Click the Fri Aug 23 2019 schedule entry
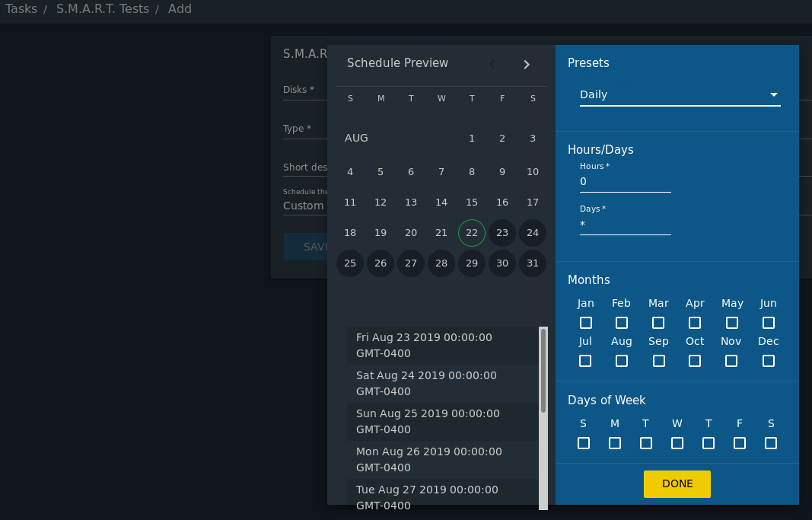This screenshot has width=812, height=520. pos(443,346)
